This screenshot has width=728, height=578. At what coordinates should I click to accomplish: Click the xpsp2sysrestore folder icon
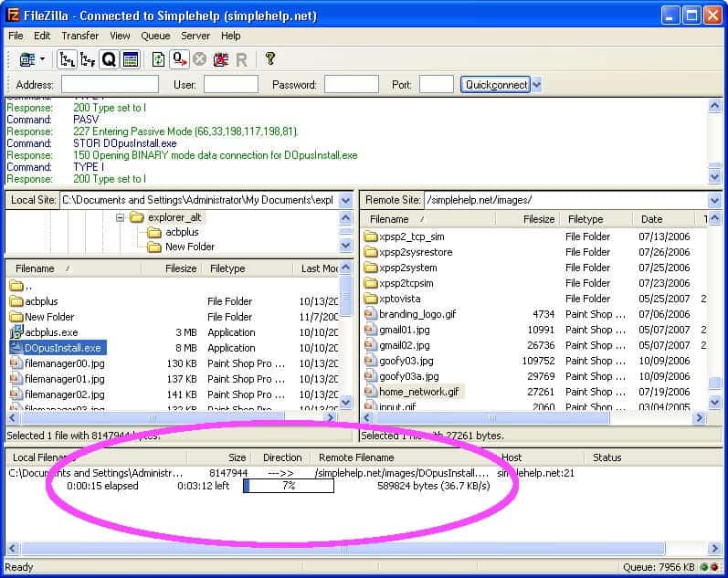click(x=371, y=252)
